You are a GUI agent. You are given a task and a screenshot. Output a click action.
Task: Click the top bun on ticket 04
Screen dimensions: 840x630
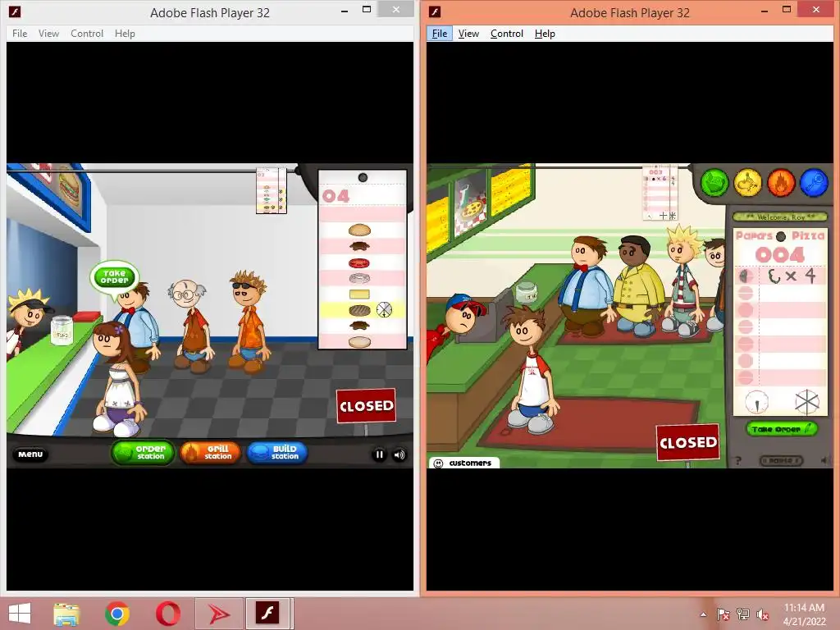(x=359, y=231)
